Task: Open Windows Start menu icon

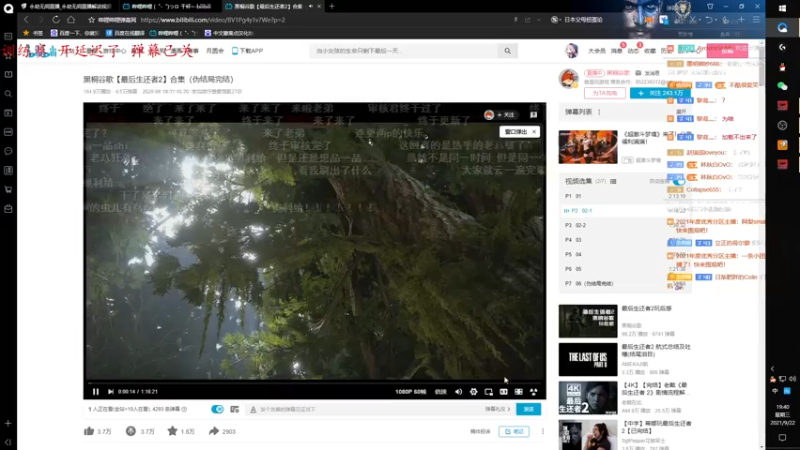Action: pyautogui.click(x=782, y=8)
